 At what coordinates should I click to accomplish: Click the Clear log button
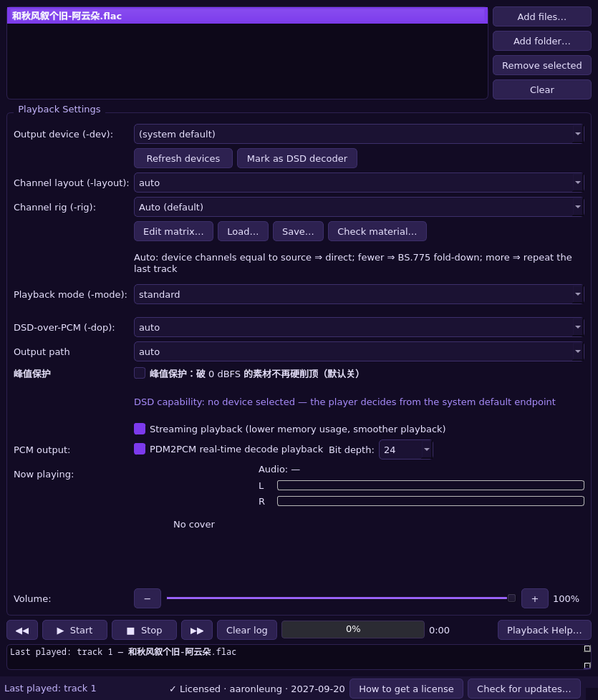[x=247, y=630]
